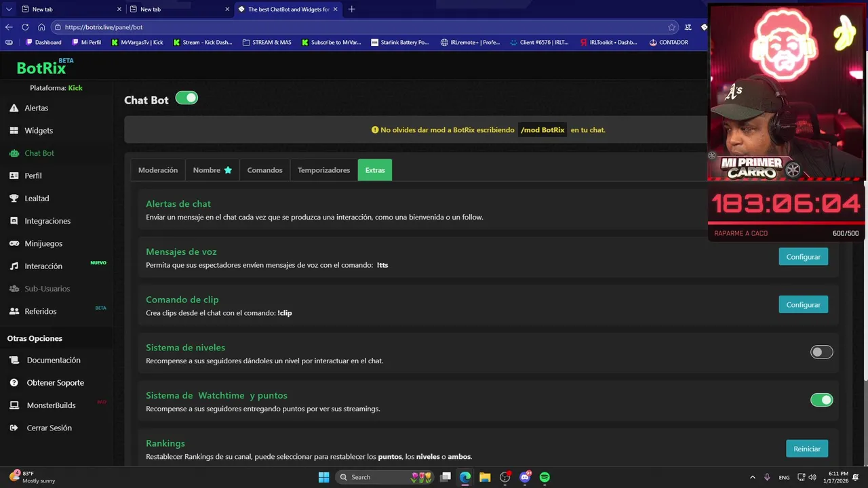Disable the main Chat Bot toggle
The height and width of the screenshot is (488, 868).
186,98
